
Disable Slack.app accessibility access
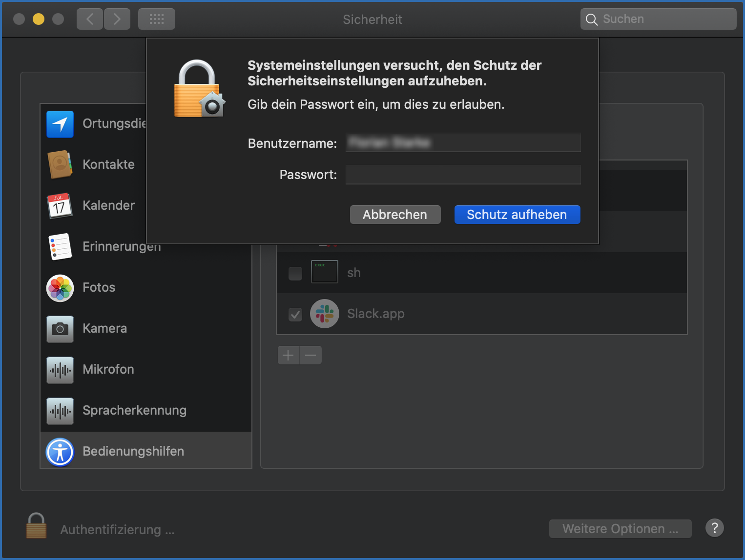click(295, 315)
